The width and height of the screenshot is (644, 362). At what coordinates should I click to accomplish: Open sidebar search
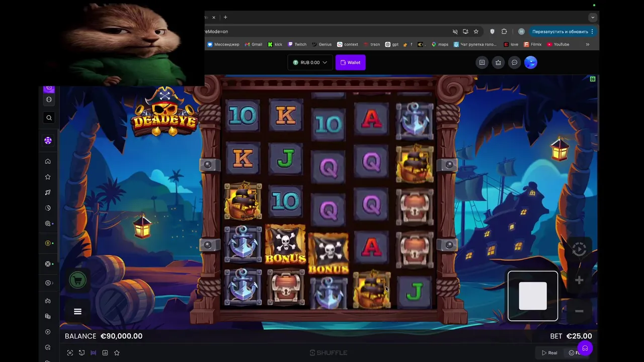pos(49,118)
